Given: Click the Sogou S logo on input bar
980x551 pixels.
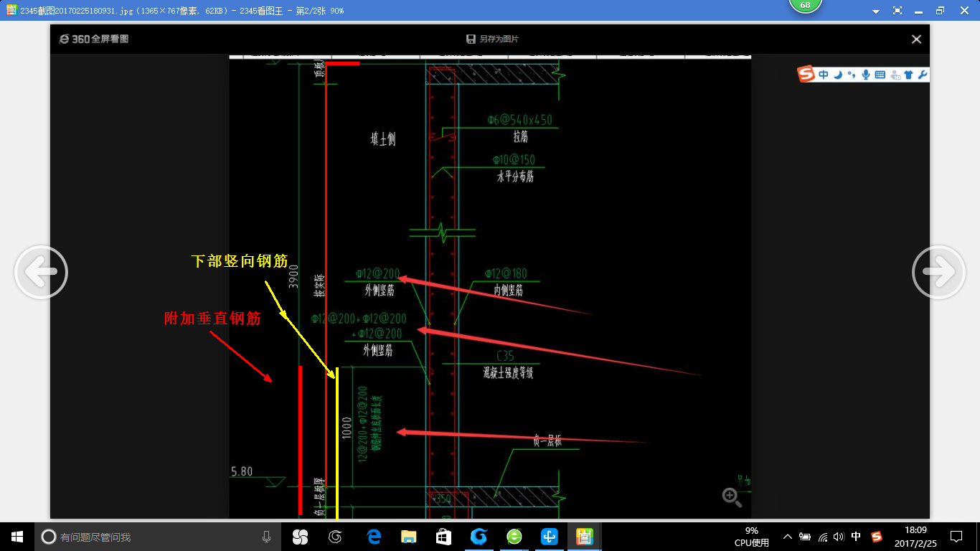Looking at the screenshot, I should tap(807, 74).
